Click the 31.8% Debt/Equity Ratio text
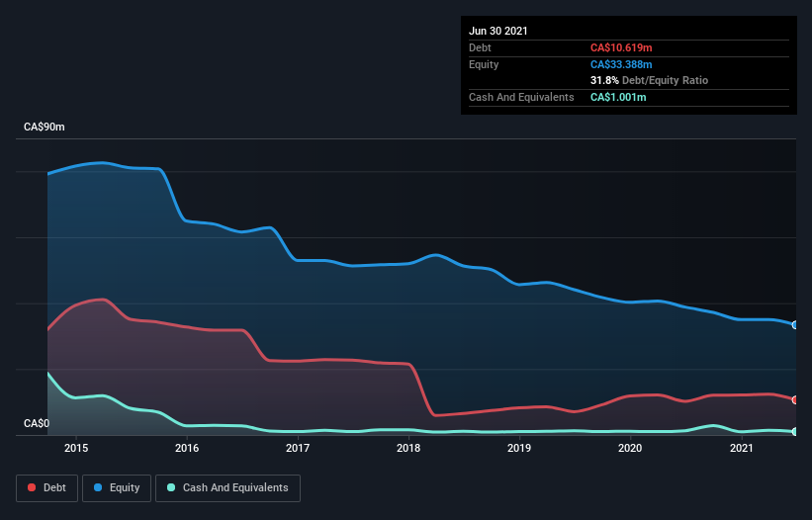 tap(649, 80)
